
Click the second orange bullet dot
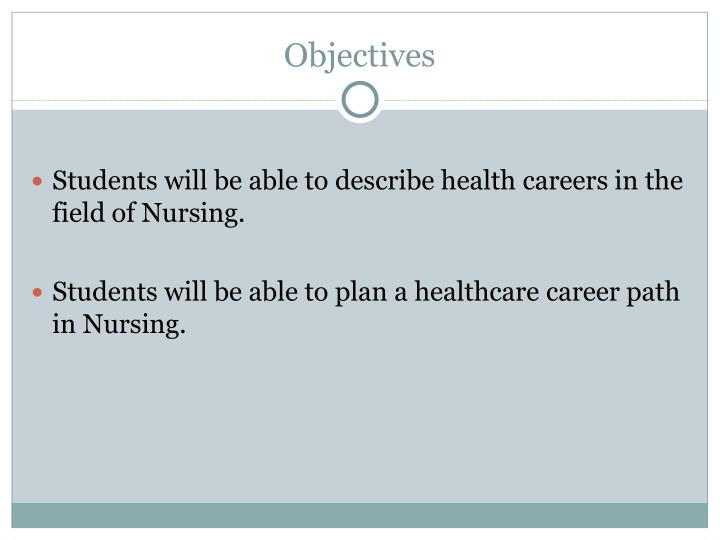[x=38, y=292]
